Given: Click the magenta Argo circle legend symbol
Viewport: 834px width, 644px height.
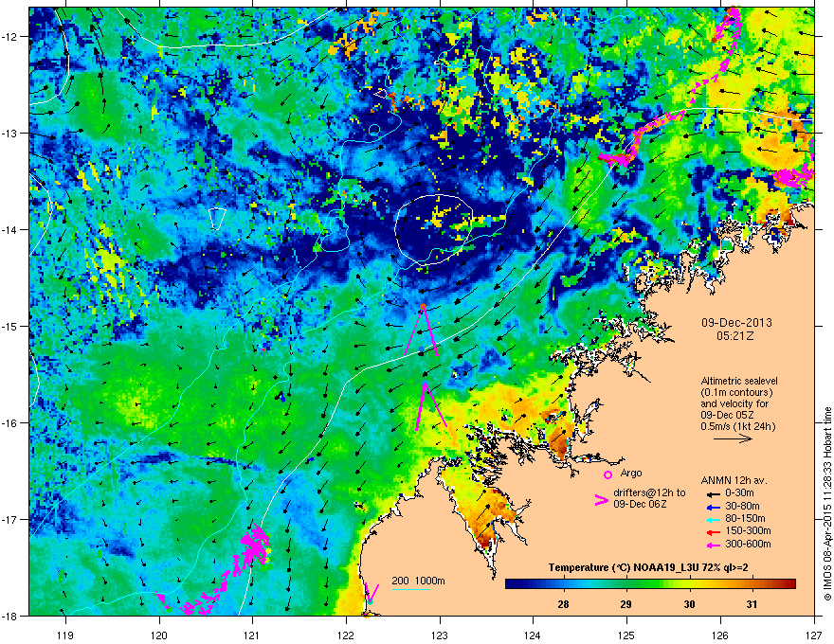Looking at the screenshot, I should coord(607,474).
